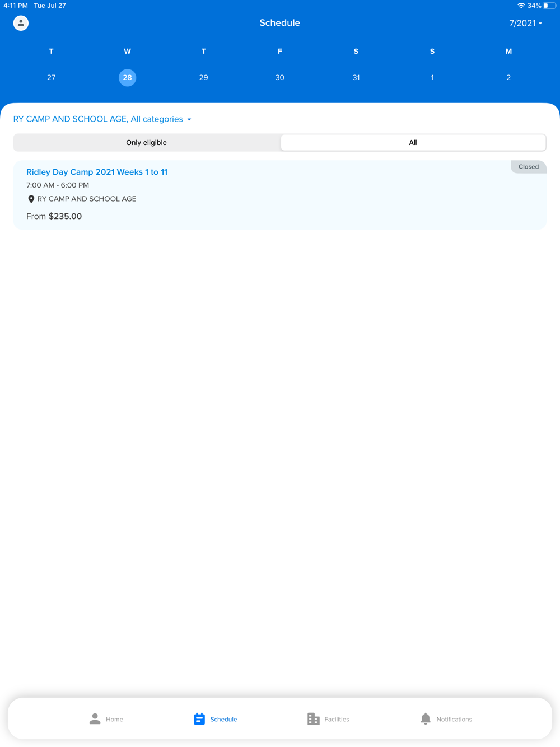Tap the Home person icon
This screenshot has width=560, height=747.
tap(95, 718)
